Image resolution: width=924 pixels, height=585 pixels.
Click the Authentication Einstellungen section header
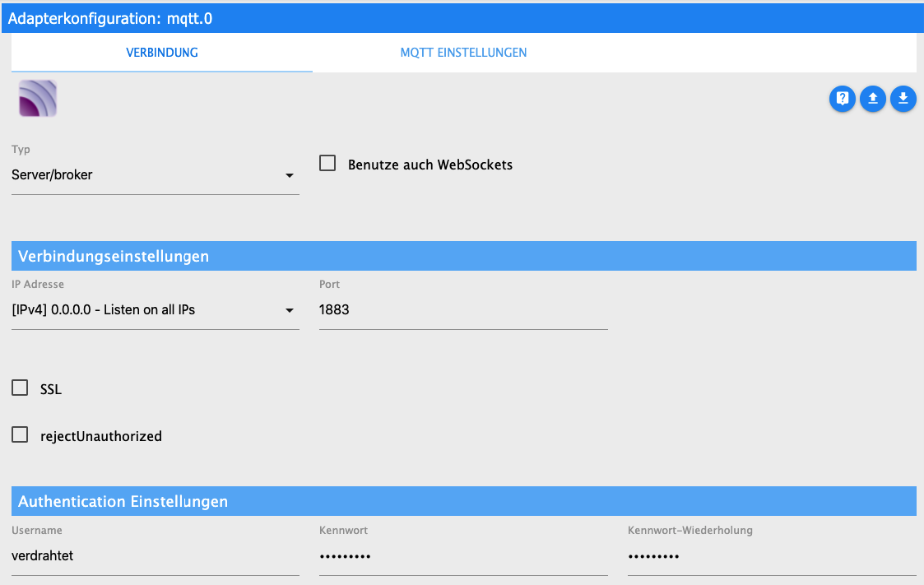(x=463, y=501)
